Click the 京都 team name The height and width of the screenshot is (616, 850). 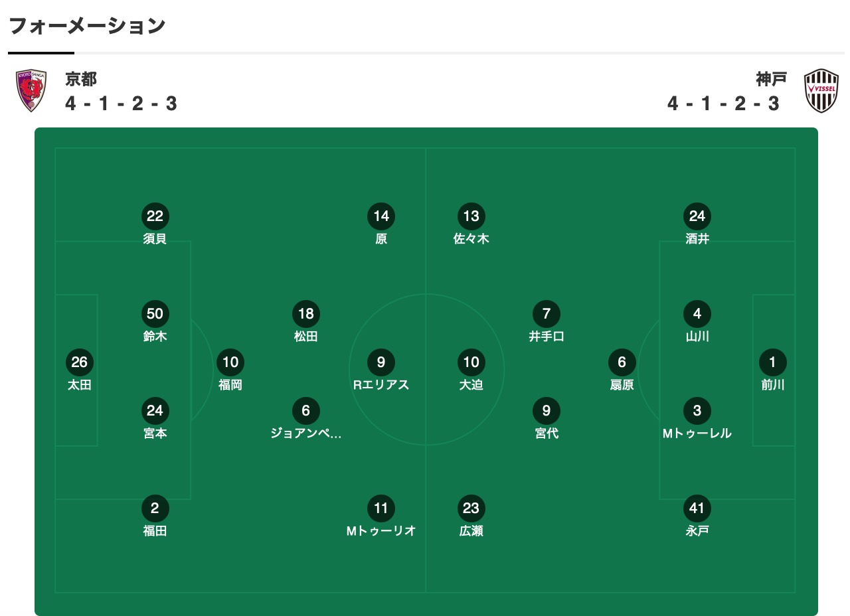point(81,79)
